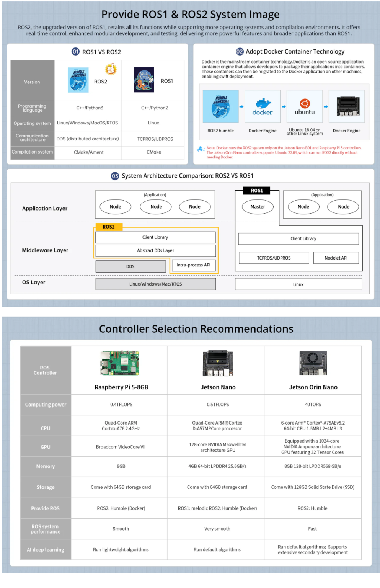Click the blue note icon beside the red text

201,149
